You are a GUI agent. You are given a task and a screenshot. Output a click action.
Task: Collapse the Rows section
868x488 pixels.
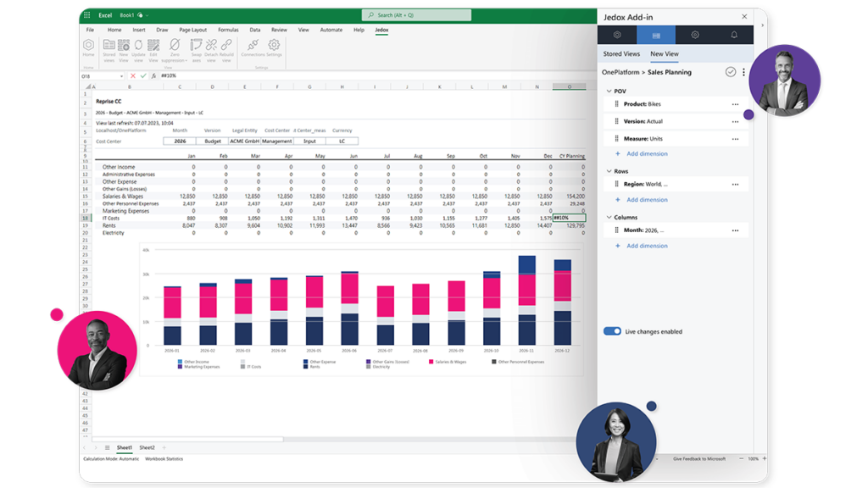[609, 171]
